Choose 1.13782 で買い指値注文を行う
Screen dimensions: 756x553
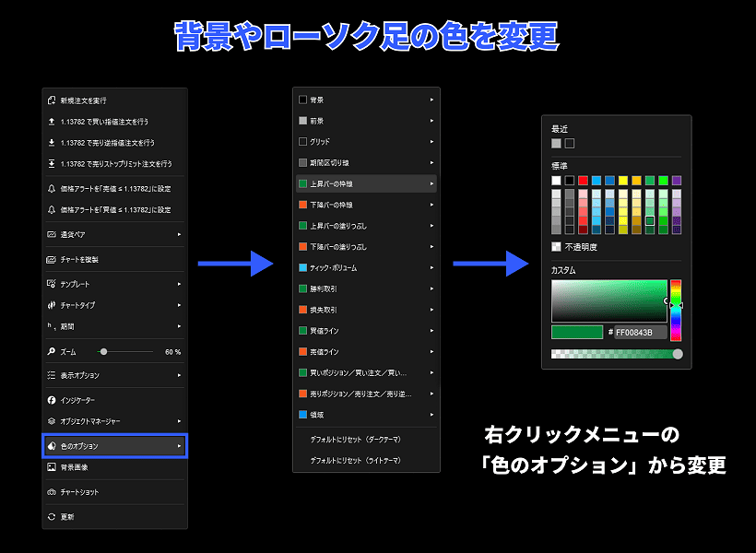click(114, 122)
